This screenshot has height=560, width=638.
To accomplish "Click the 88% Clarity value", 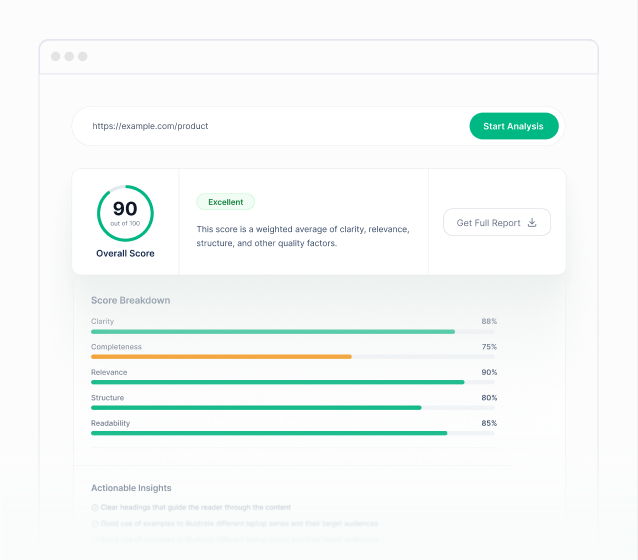I will (489, 321).
